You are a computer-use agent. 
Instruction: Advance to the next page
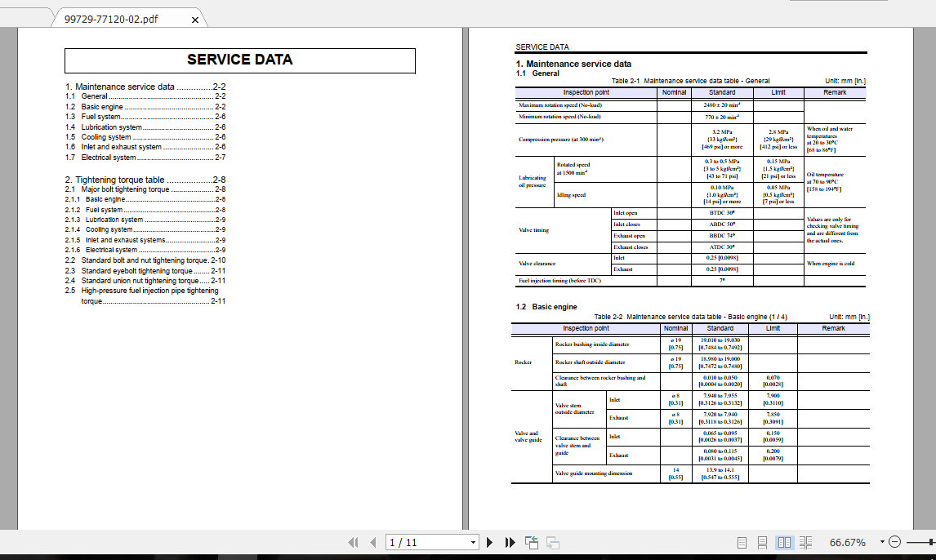pos(489,541)
